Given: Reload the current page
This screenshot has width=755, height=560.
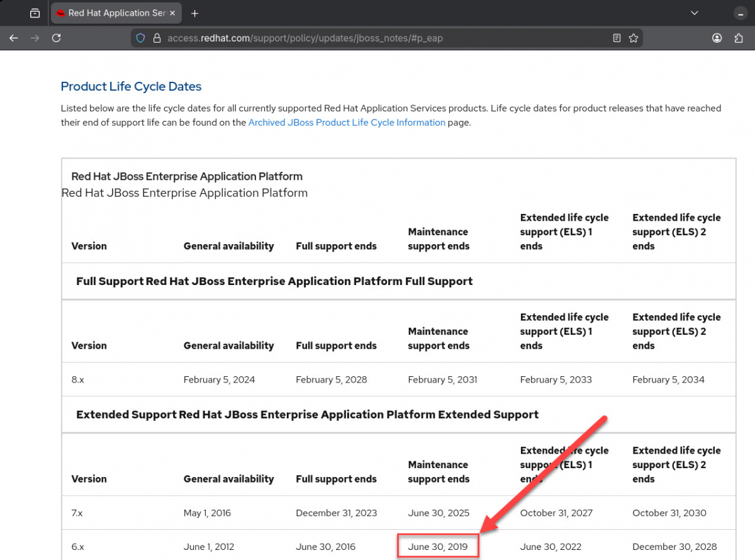Looking at the screenshot, I should 56,38.
